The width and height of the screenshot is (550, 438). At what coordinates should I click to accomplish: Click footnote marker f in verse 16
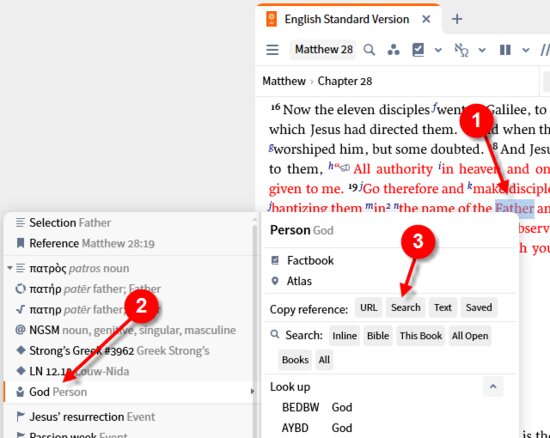coord(434,106)
